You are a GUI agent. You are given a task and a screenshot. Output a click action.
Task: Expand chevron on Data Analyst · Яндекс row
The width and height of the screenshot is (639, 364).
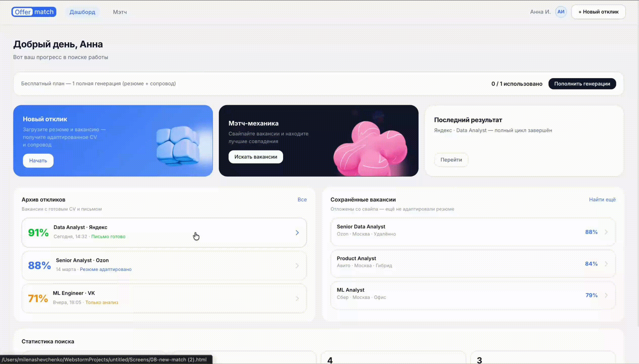point(297,233)
